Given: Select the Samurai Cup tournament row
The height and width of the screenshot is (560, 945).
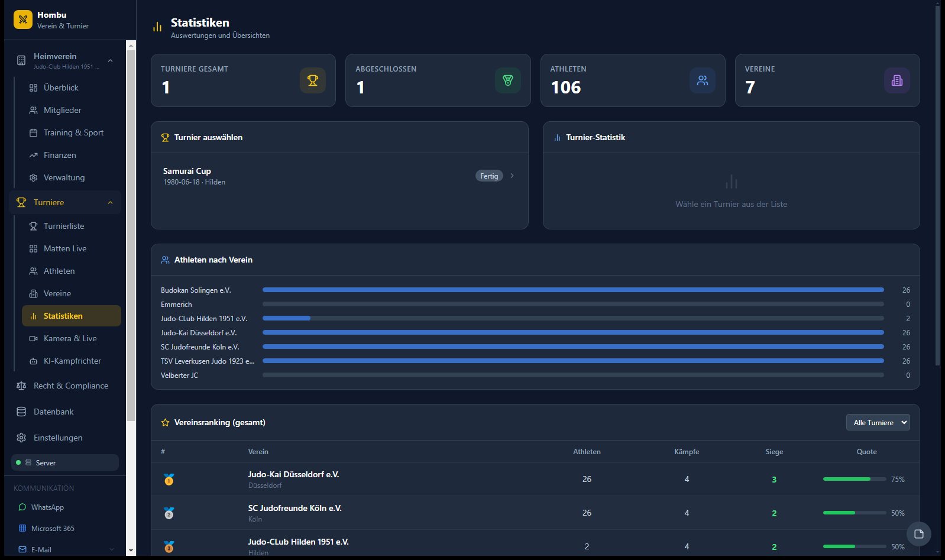Looking at the screenshot, I should [339, 176].
